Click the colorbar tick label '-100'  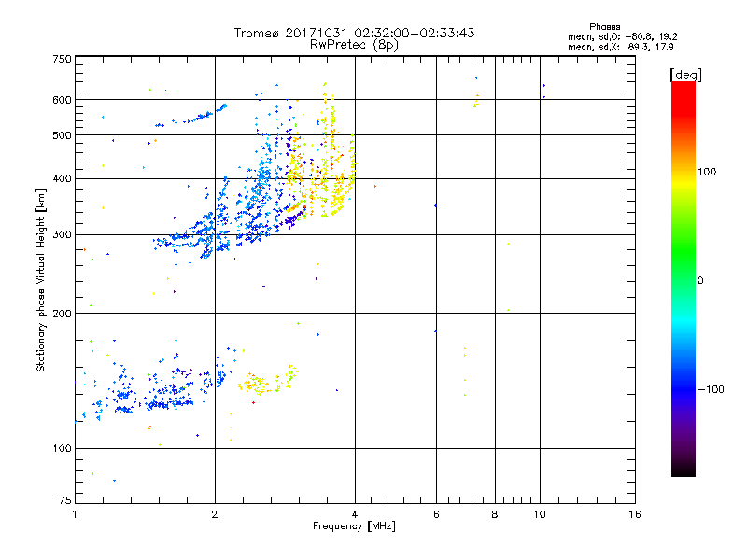point(711,389)
